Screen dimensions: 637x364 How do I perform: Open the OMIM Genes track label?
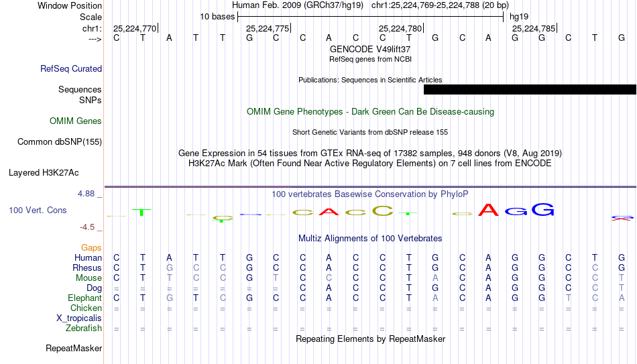point(75,121)
